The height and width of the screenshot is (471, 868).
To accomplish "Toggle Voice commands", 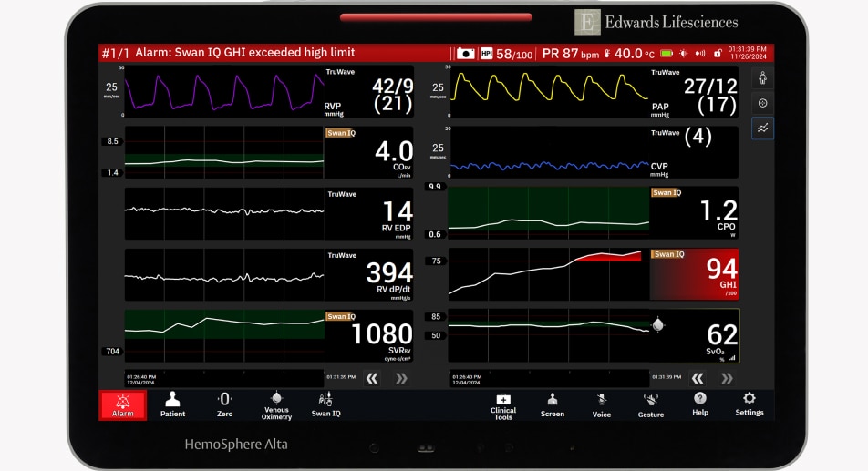I will 602,404.
